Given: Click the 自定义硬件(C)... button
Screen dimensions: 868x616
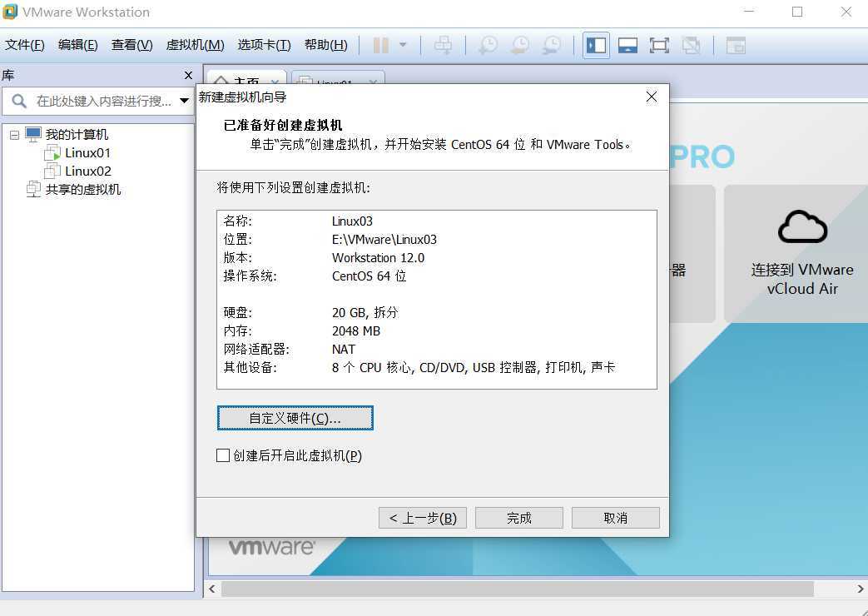Looking at the screenshot, I should click(x=295, y=418).
